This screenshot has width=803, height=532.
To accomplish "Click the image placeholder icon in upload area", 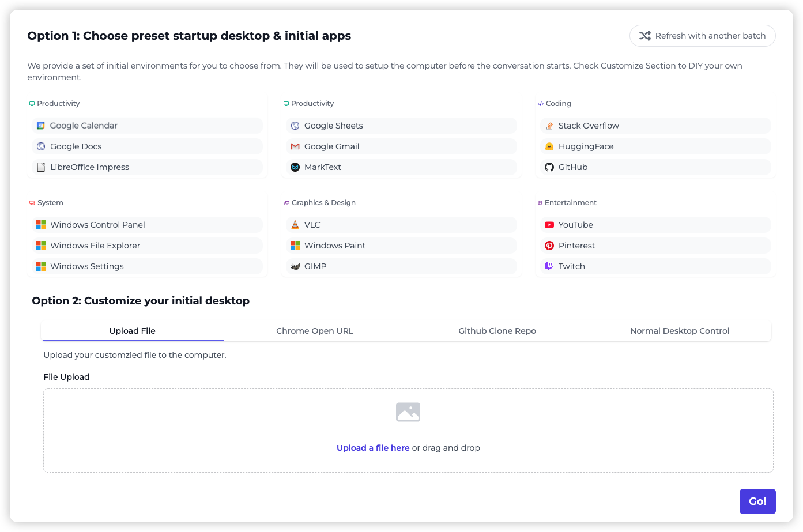I will point(408,412).
